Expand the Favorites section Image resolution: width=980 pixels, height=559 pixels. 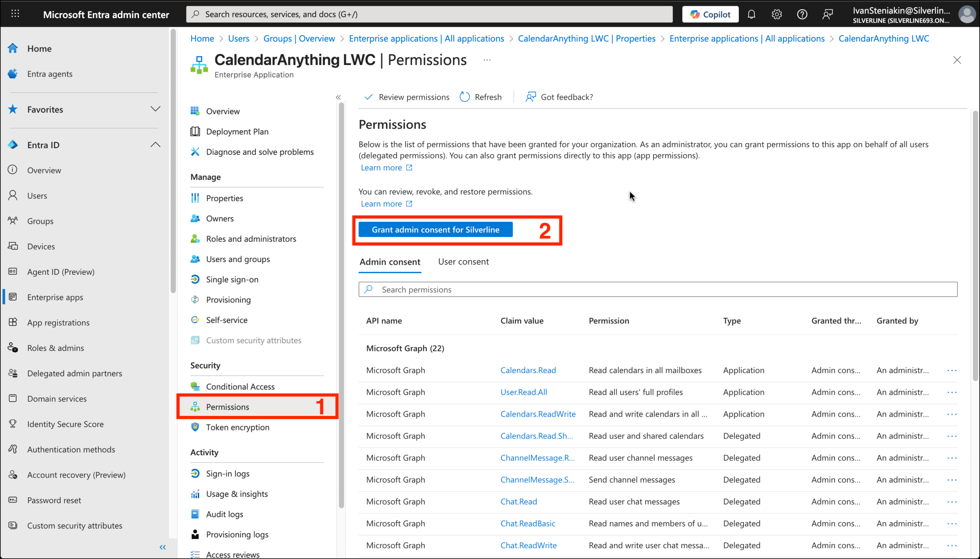tap(155, 109)
